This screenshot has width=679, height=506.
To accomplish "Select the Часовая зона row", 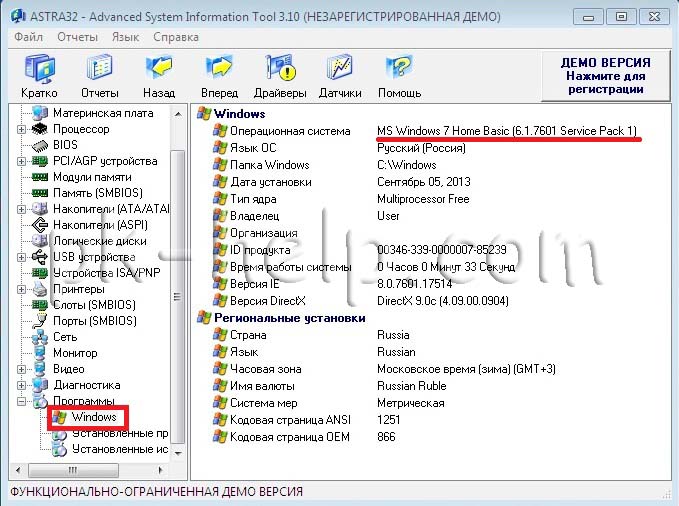I will point(384,369).
